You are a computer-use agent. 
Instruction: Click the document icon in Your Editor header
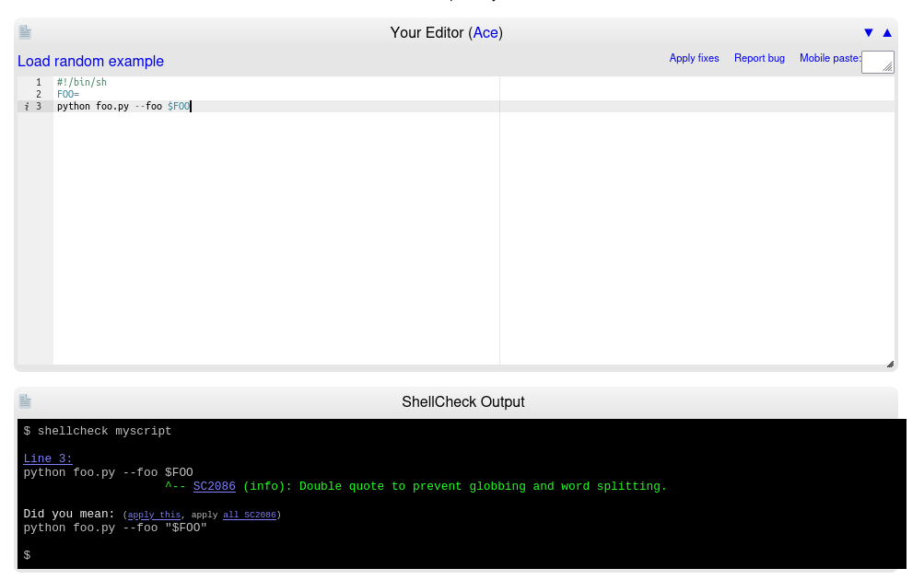[25, 32]
